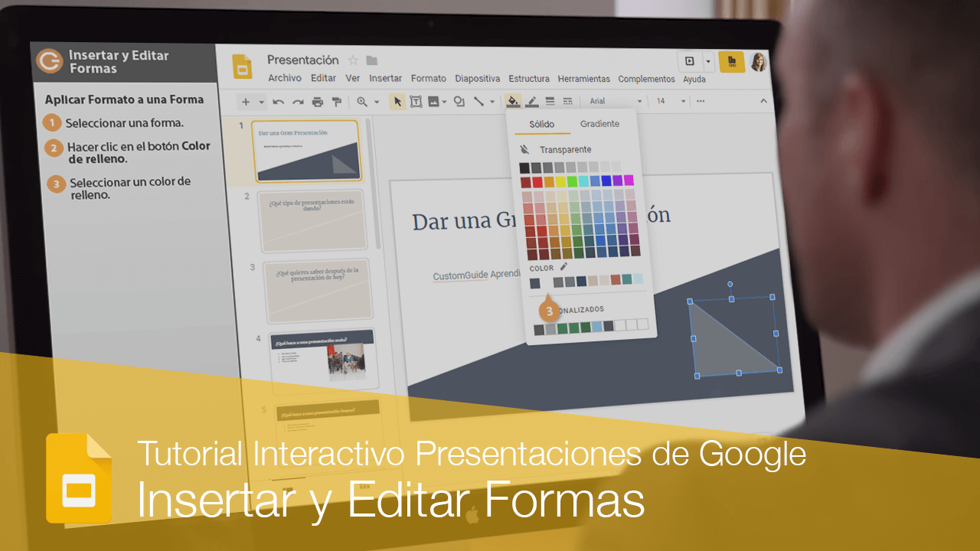Select slide 1 thumbnail
Screen dimensions: 980x551
click(x=306, y=151)
